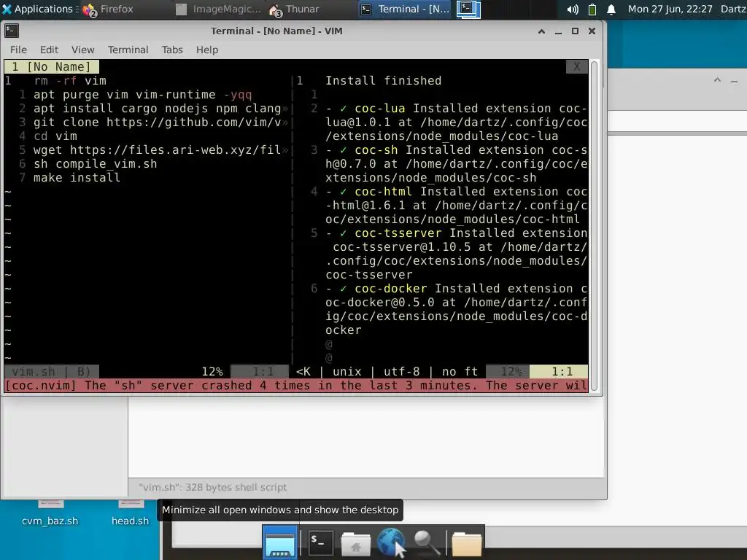Image resolution: width=747 pixels, height=560 pixels.
Task: Minimize the terminal window
Action: tap(558, 31)
